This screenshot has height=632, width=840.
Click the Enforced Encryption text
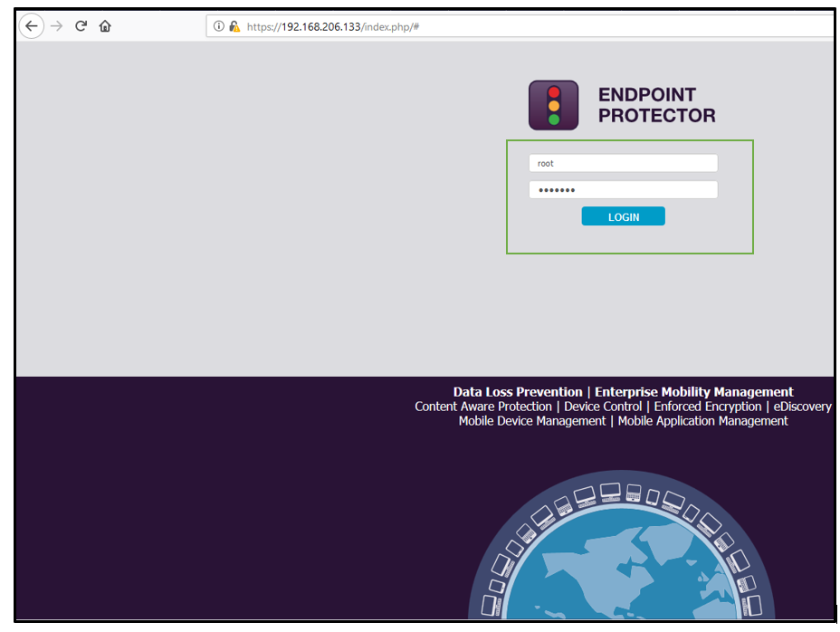coord(708,407)
